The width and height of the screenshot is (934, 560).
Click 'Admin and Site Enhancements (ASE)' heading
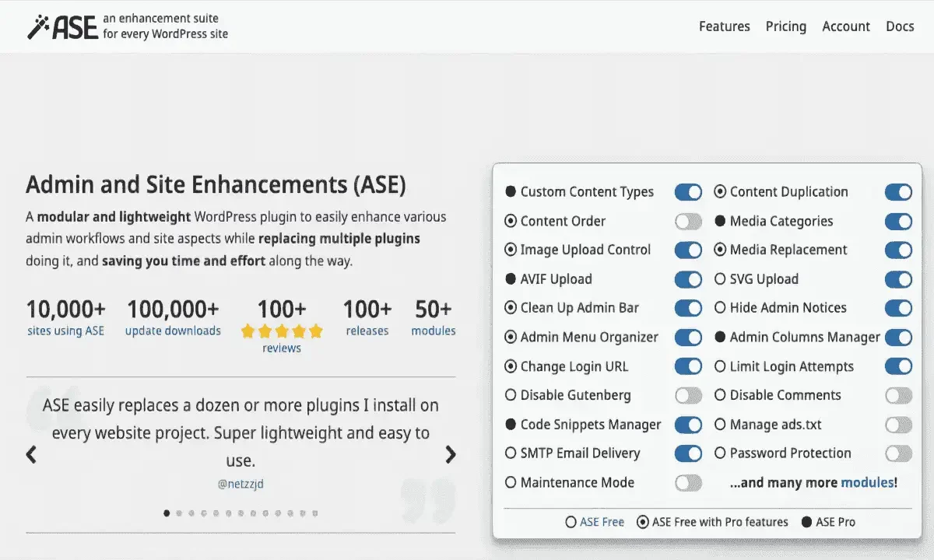tap(216, 185)
